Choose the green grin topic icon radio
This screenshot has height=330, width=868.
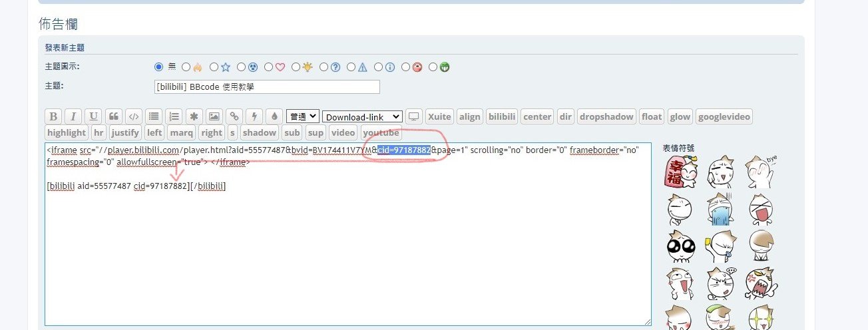(x=433, y=67)
